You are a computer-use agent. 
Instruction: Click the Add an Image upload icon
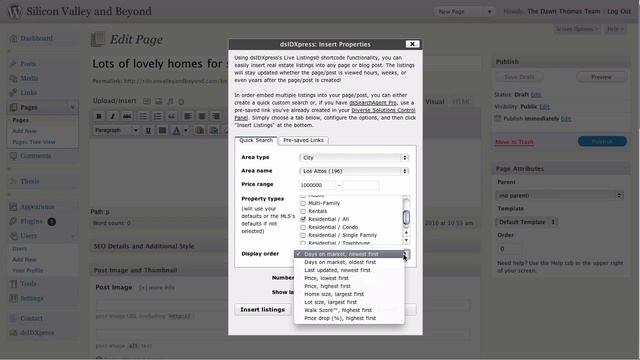[x=147, y=101]
